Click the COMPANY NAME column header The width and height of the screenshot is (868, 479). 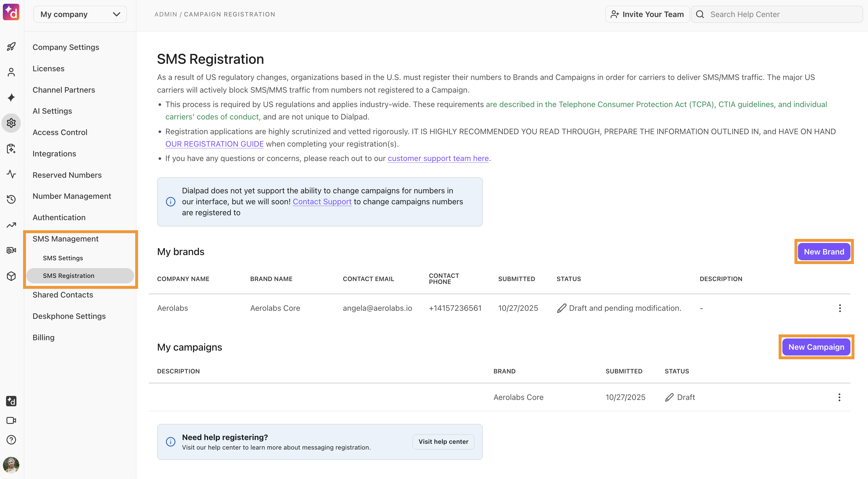pyautogui.click(x=183, y=279)
